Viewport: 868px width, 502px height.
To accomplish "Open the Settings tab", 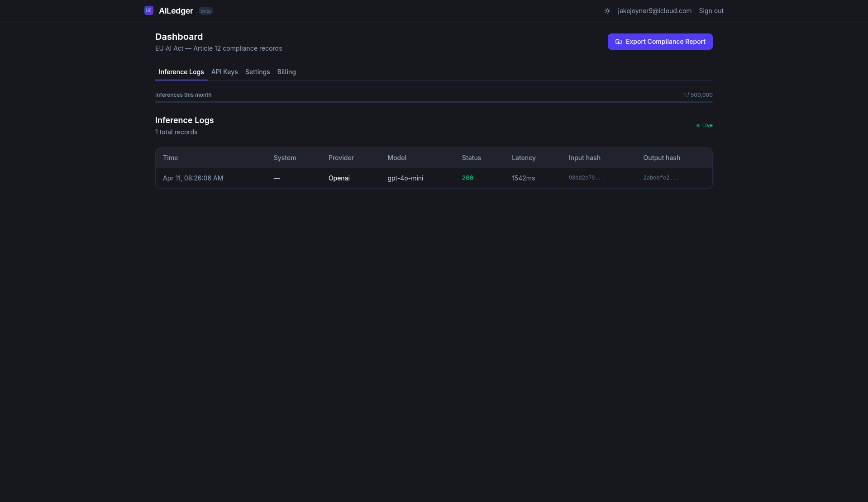I will (257, 72).
